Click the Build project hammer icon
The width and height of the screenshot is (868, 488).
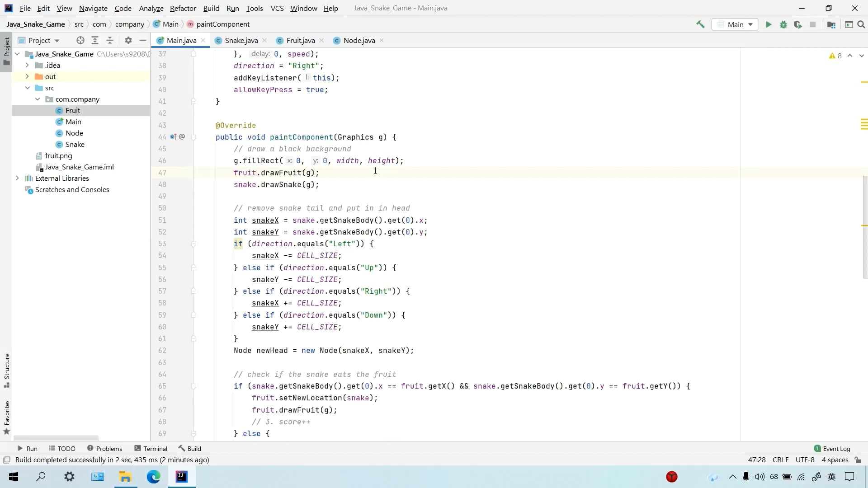(700, 24)
